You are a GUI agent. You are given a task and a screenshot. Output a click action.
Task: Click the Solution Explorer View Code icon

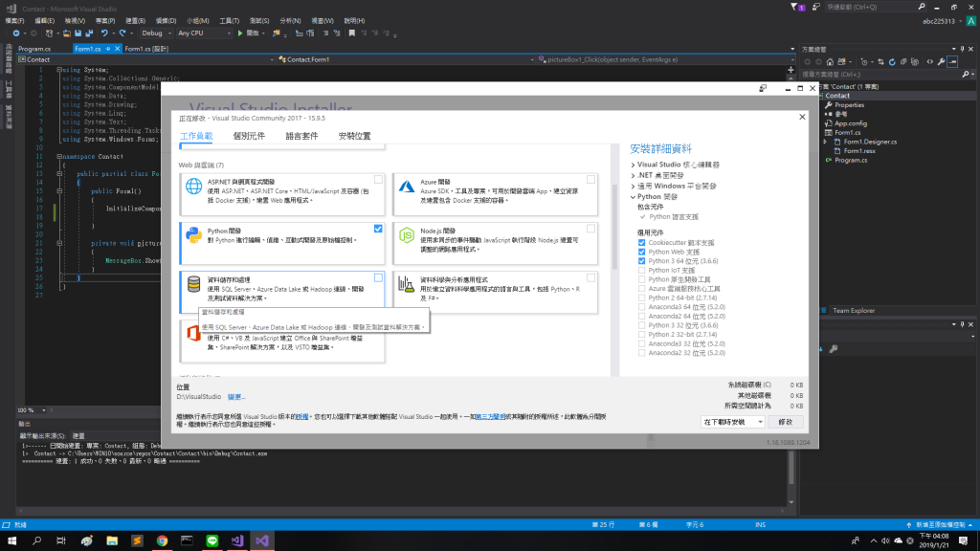click(x=930, y=62)
